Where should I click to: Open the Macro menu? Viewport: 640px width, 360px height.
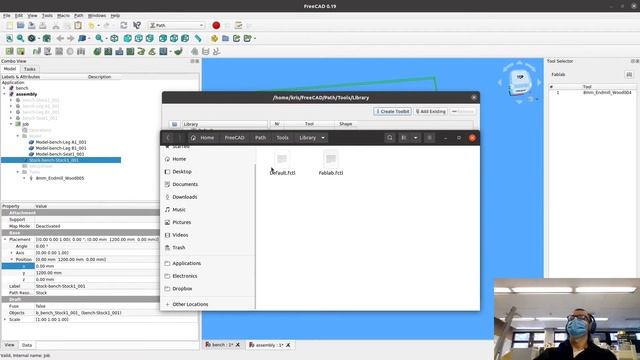click(63, 16)
